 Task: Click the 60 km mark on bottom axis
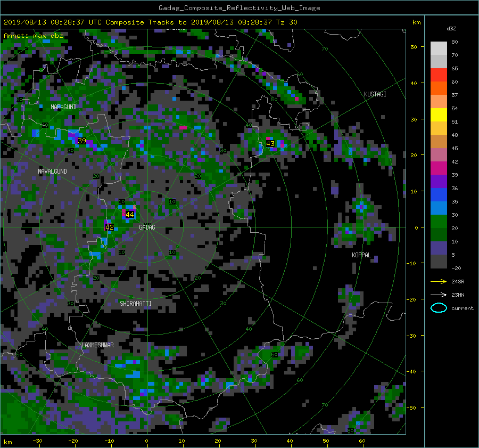pos(362,441)
